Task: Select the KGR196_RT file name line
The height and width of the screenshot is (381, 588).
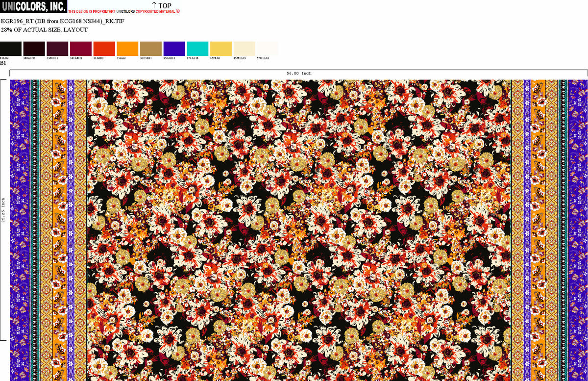Action: [64, 21]
